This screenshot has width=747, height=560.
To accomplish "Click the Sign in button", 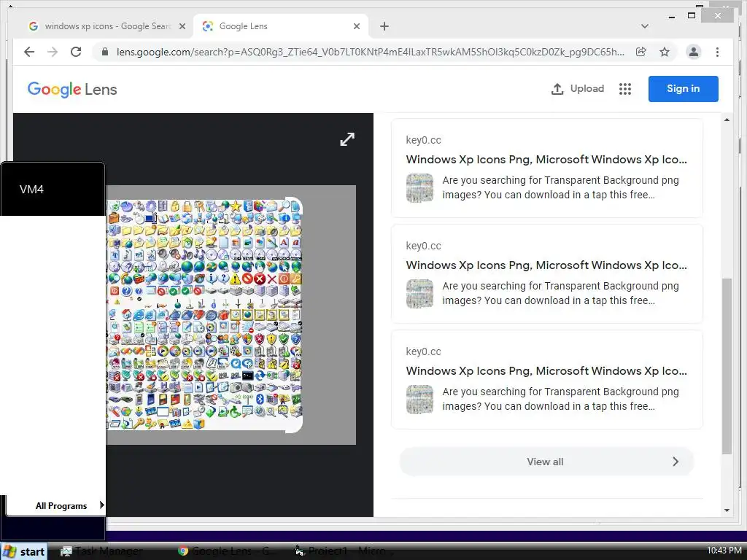I will [x=683, y=88].
